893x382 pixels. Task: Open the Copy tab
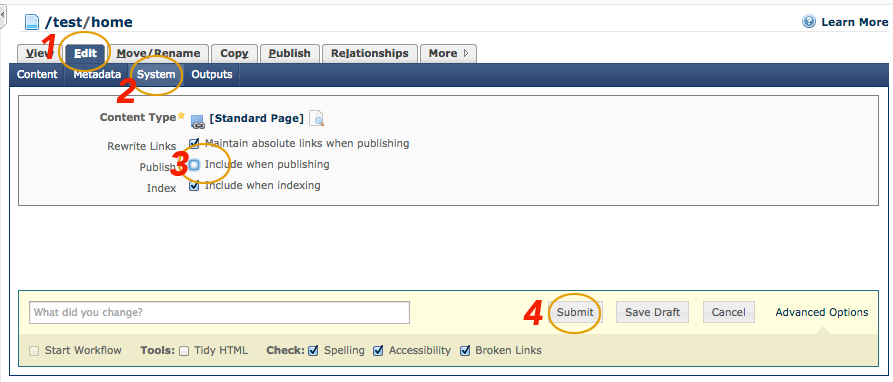234,54
